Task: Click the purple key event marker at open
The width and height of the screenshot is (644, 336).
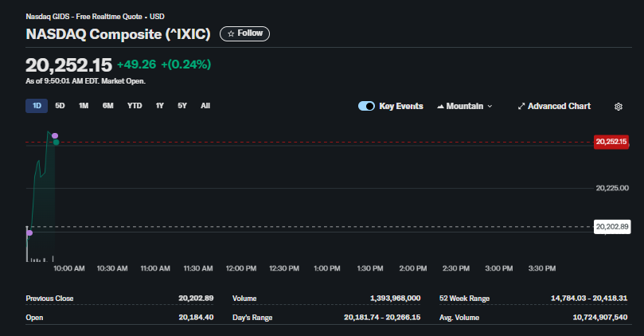Action: (29, 233)
